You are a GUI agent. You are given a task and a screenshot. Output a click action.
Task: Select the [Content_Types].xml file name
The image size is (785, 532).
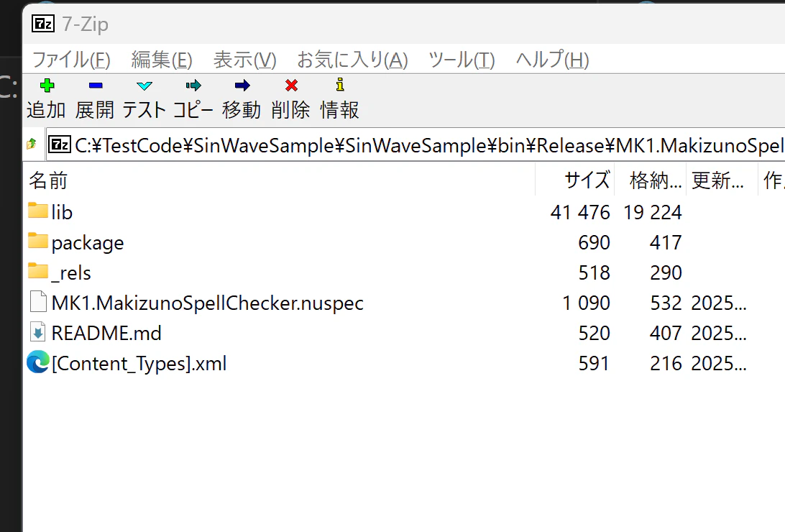click(x=139, y=364)
